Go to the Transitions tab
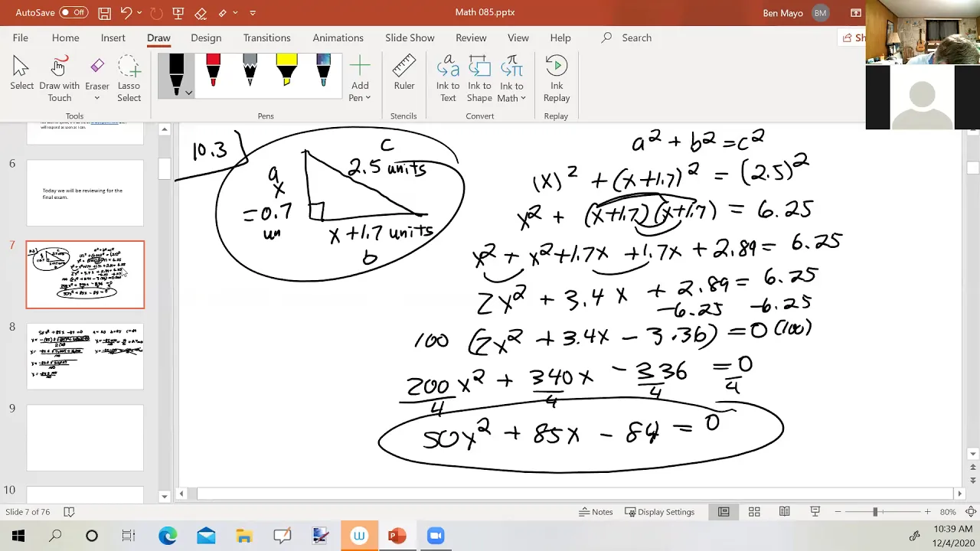Screen dimensions: 980x551 [x=266, y=37]
